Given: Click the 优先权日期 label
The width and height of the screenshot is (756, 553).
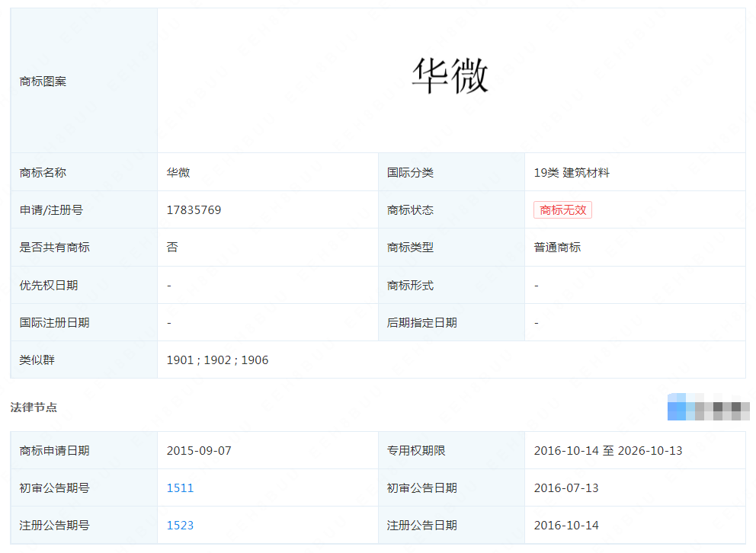Looking at the screenshot, I should pyautogui.click(x=49, y=285).
